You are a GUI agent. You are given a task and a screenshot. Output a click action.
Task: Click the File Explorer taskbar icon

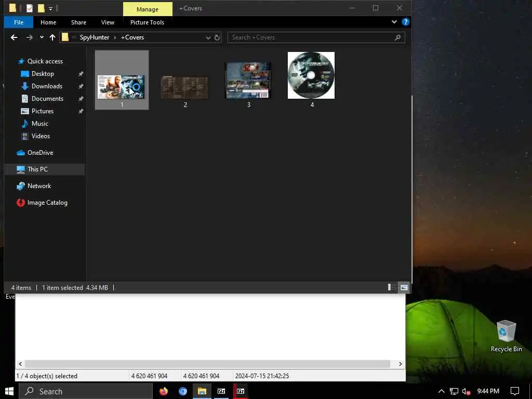coord(202,391)
